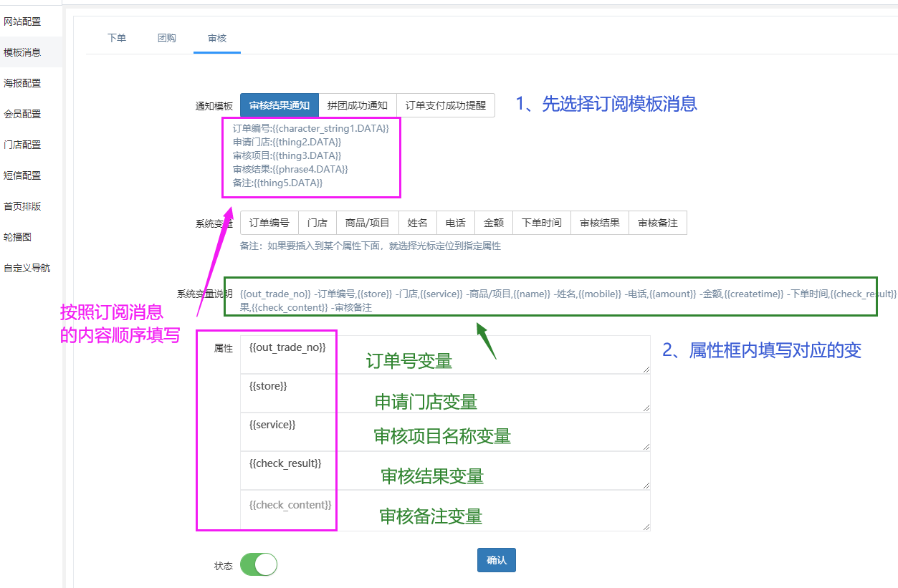Click the {{check_content}} attribute text field
Image resolution: width=898 pixels, height=588 pixels.
click(444, 511)
